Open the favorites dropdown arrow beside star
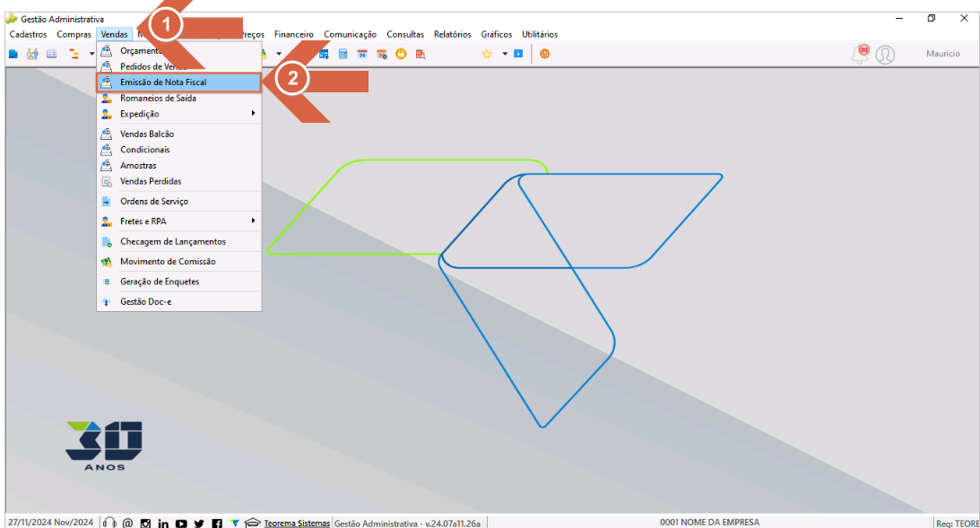Viewport: 980px width, 528px height. 505,54
